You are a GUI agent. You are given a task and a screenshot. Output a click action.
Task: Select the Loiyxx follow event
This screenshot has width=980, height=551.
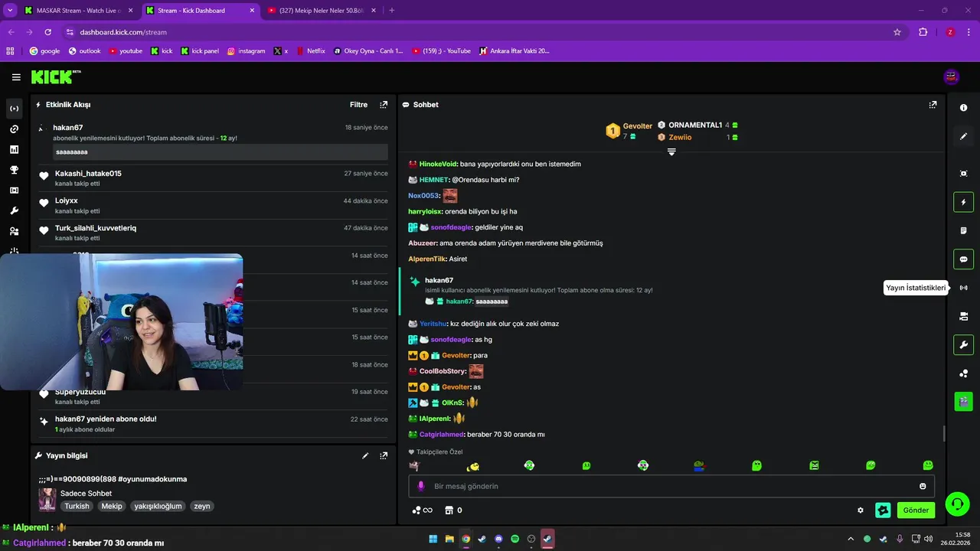tap(214, 206)
